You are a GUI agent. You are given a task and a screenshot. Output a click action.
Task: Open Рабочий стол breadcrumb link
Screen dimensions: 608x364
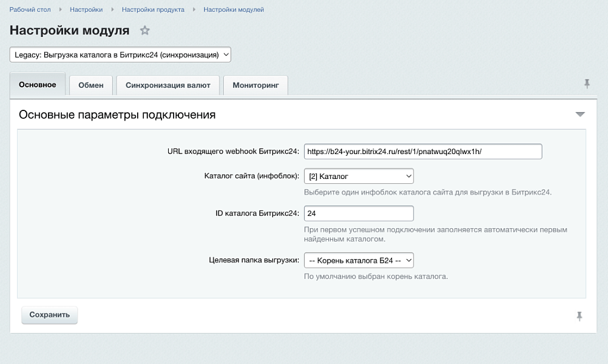coord(30,10)
